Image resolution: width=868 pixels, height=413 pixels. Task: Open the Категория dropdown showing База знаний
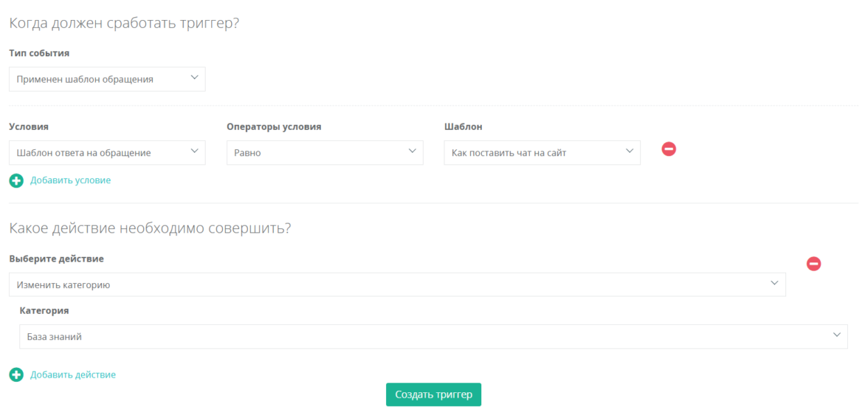[x=424, y=336]
